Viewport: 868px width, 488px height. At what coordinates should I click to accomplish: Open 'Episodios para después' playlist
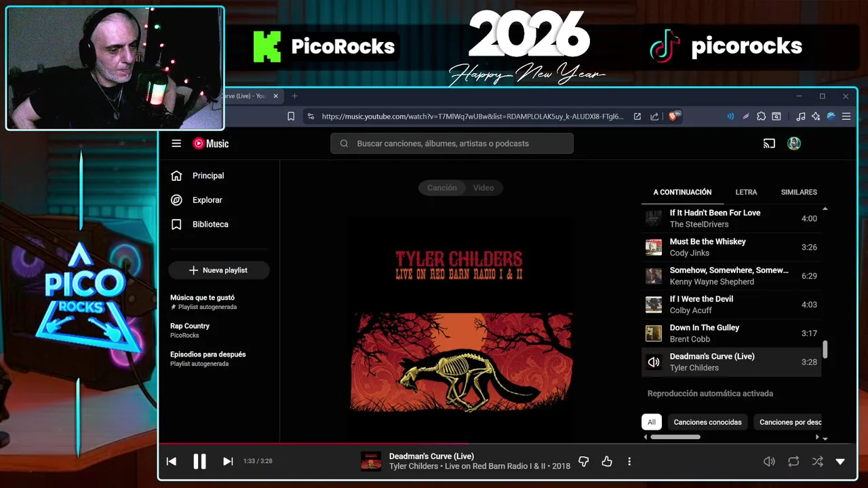(x=208, y=359)
